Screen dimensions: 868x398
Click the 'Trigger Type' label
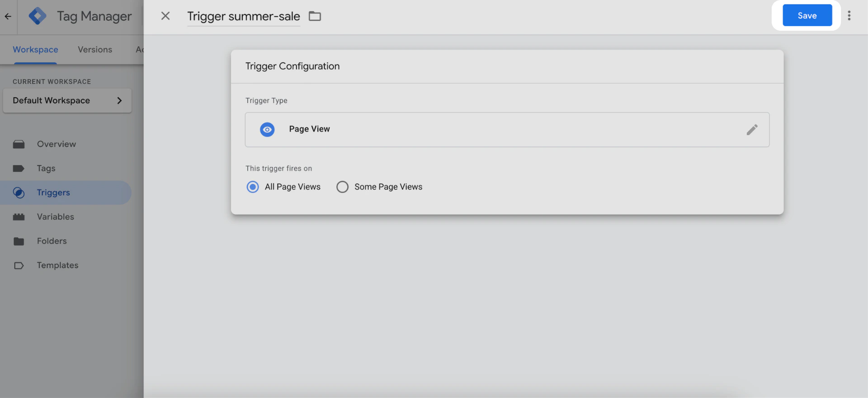pyautogui.click(x=266, y=101)
